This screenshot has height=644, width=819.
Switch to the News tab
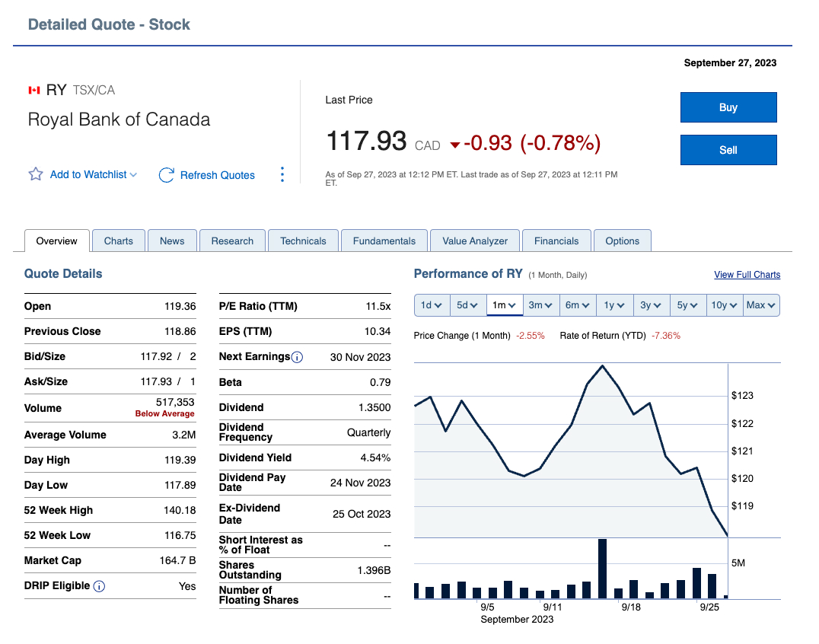[x=172, y=241]
